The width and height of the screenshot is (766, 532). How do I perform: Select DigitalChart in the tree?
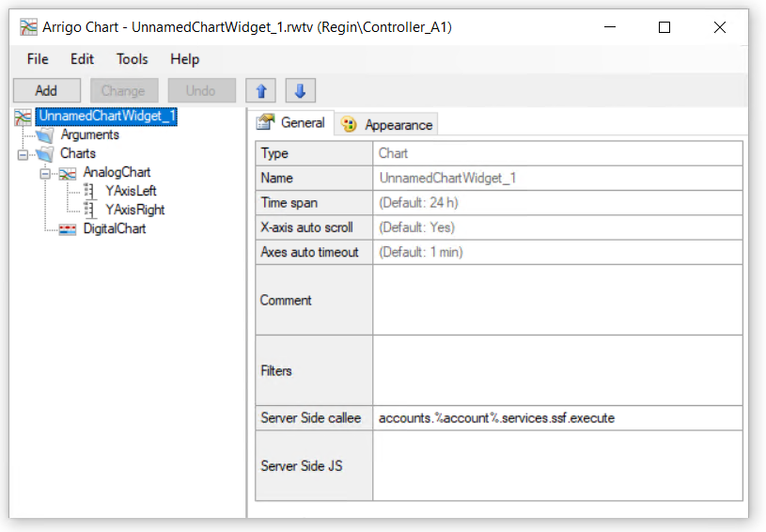[x=115, y=228]
